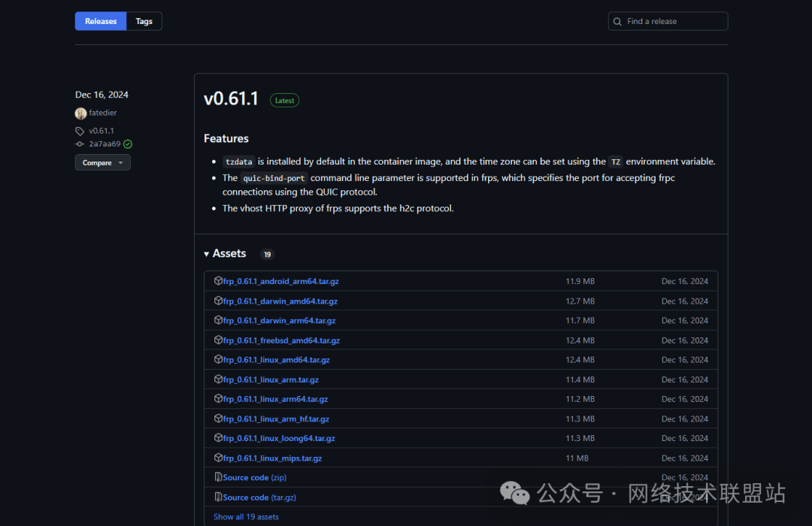
Task: Open the Compare dropdown
Action: 102,162
